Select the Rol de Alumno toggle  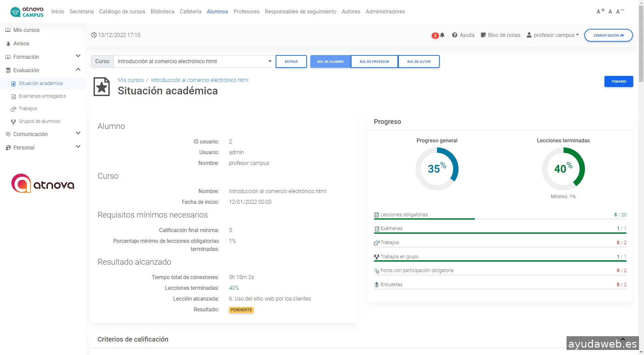[330, 61]
